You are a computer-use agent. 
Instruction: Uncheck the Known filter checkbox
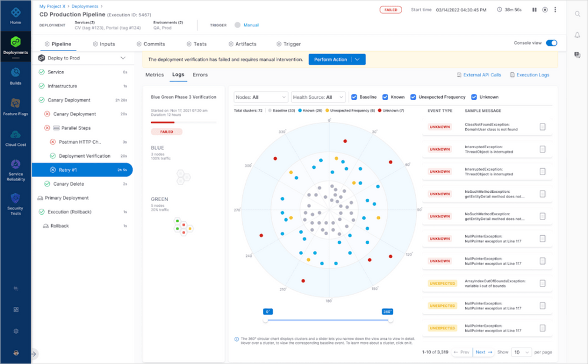pos(385,97)
